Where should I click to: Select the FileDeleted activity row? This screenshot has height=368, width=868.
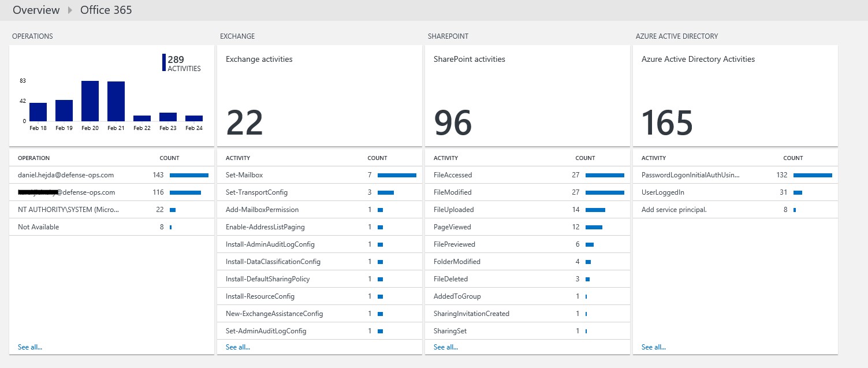click(527, 279)
